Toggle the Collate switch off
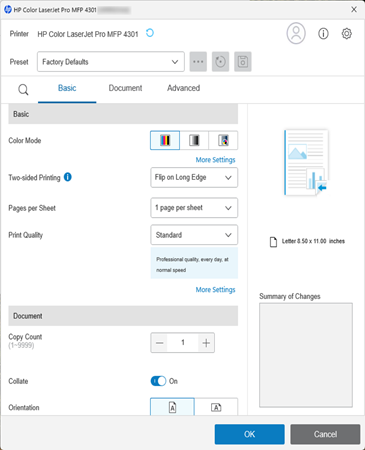 [x=158, y=381]
